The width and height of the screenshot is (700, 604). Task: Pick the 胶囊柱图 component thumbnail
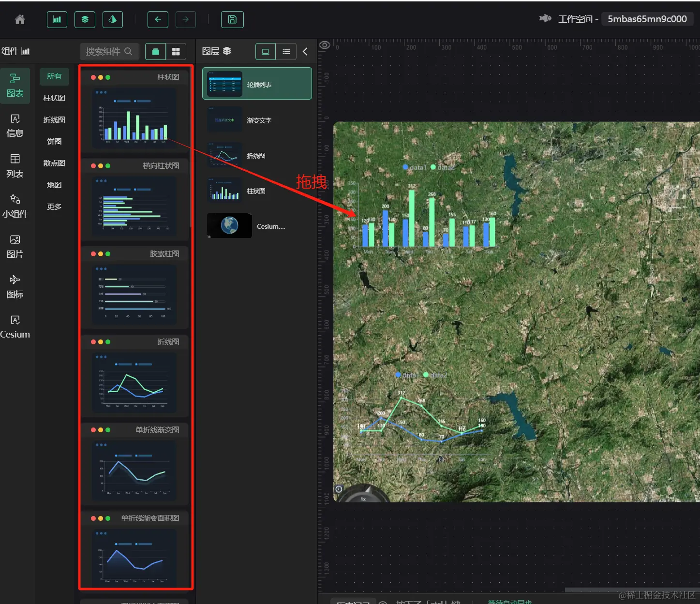coord(134,295)
